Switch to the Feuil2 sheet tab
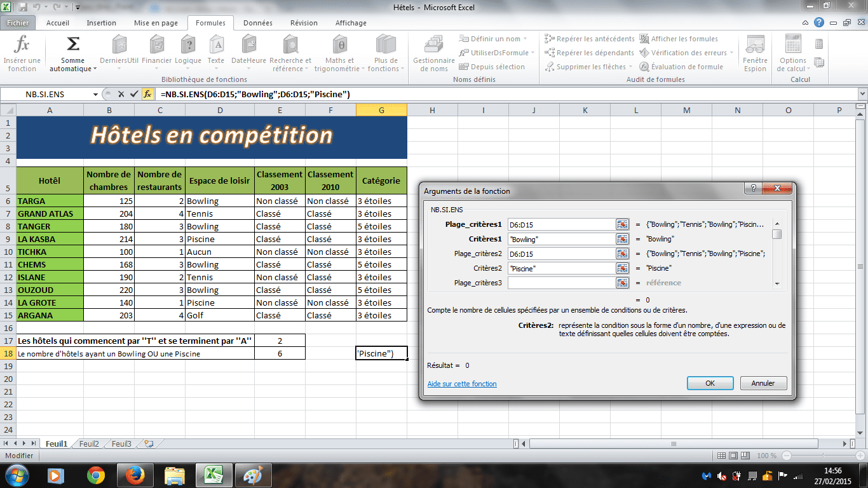The height and width of the screenshot is (488, 868). pos(89,444)
